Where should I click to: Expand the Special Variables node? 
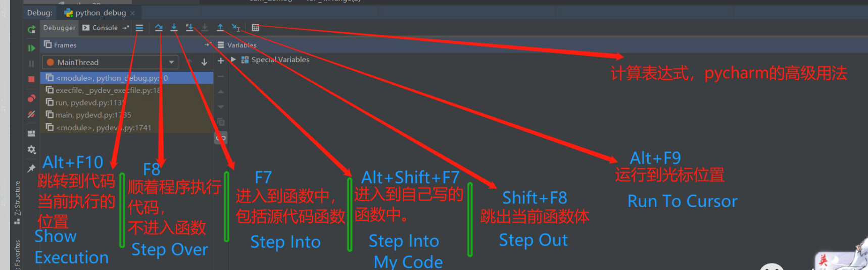tap(233, 60)
